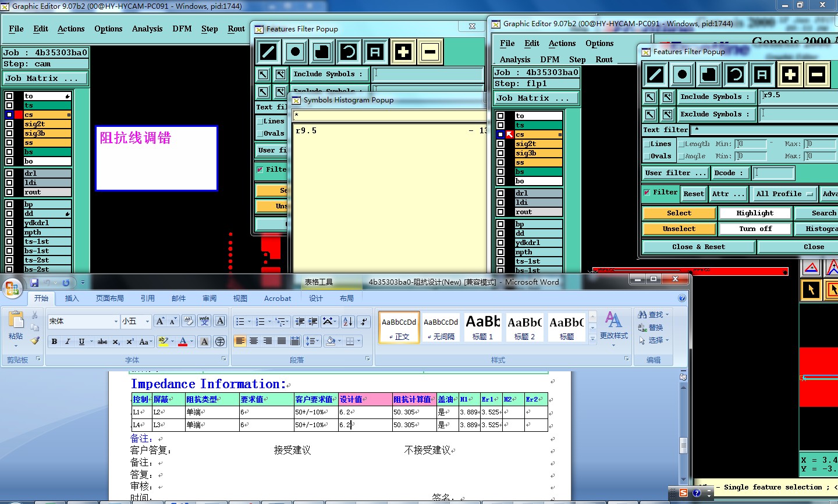Viewport: 838px width, 504px height.
Task: Click Unselect button in r9.5 Features Filter Popup
Action: [x=679, y=229]
